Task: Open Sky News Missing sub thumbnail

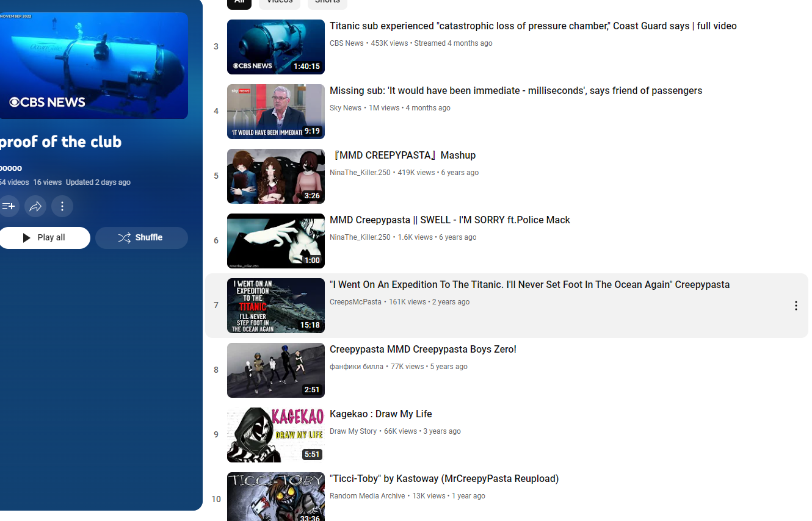Action: (x=276, y=112)
